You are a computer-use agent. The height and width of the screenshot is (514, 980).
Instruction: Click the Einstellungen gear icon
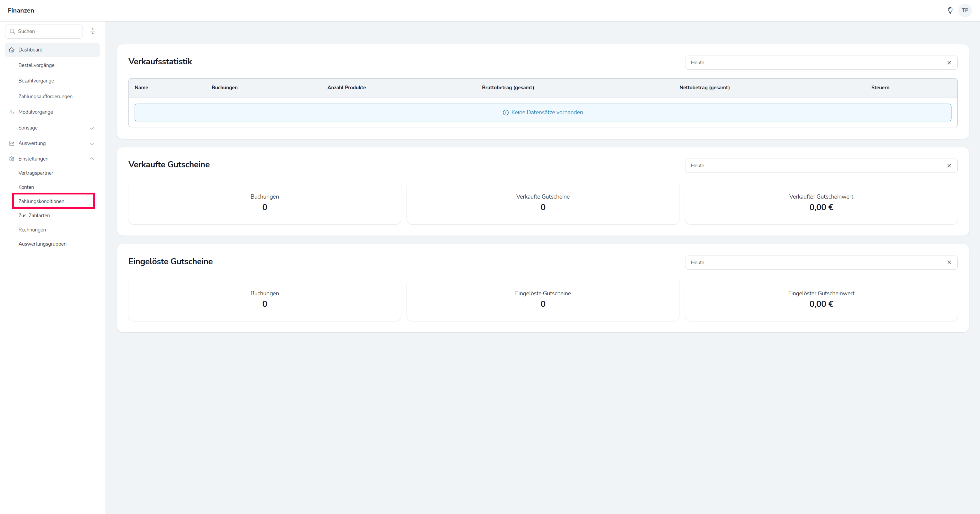click(x=12, y=159)
